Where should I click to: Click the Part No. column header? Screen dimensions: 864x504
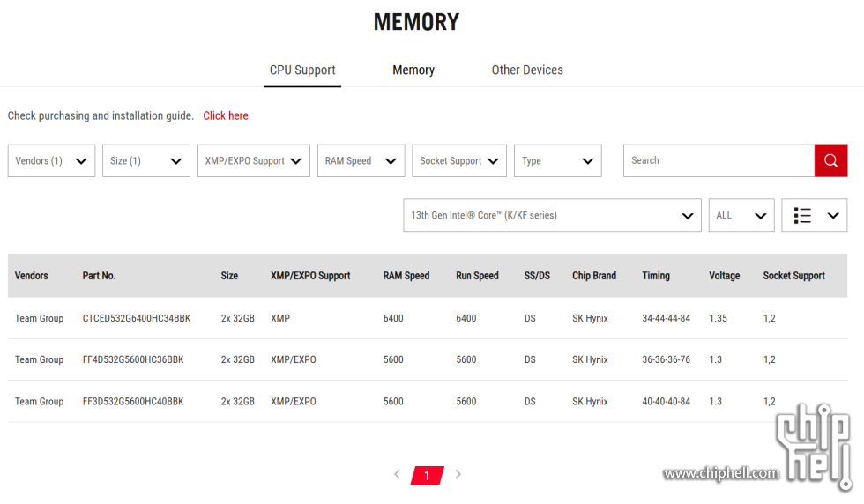click(x=99, y=276)
